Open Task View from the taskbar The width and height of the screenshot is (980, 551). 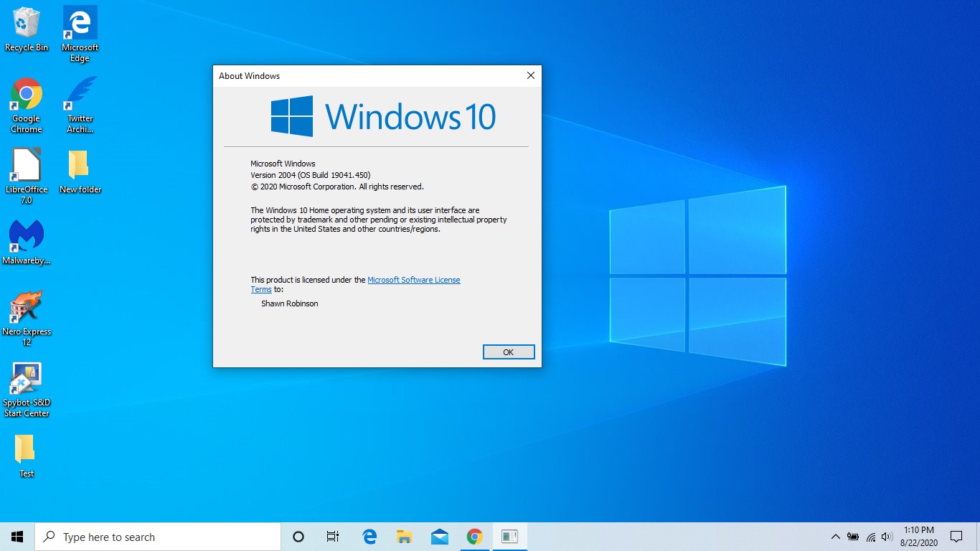tap(333, 537)
